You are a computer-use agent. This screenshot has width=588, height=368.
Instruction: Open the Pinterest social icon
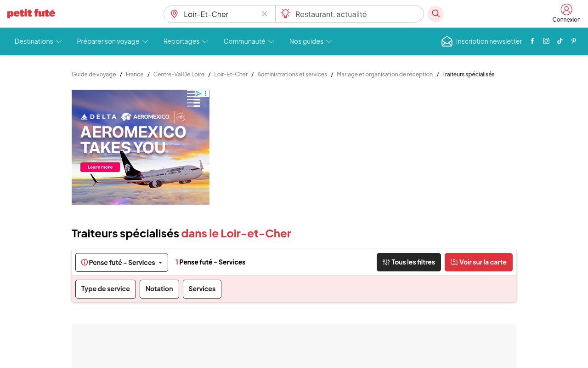click(x=574, y=41)
